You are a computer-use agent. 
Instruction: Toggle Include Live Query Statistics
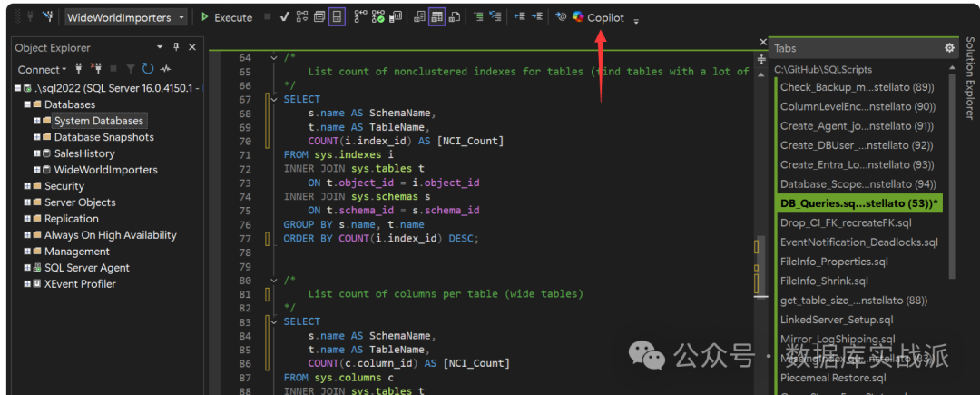(x=378, y=17)
